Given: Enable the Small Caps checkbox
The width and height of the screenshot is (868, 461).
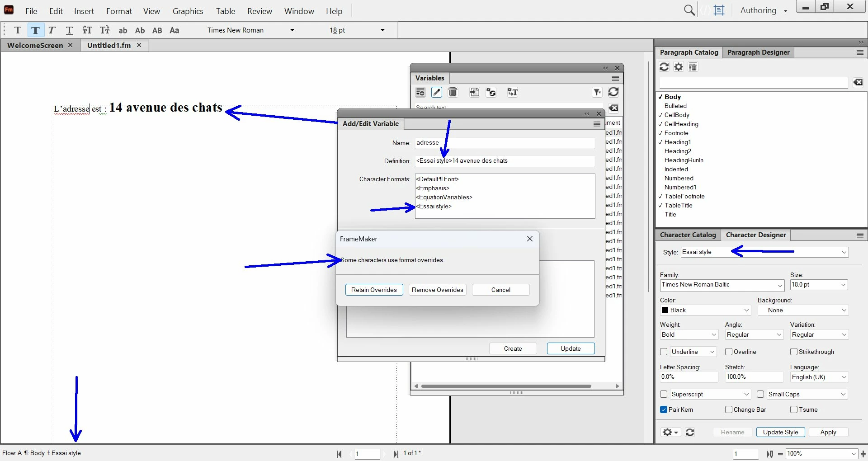Looking at the screenshot, I should [x=760, y=394].
